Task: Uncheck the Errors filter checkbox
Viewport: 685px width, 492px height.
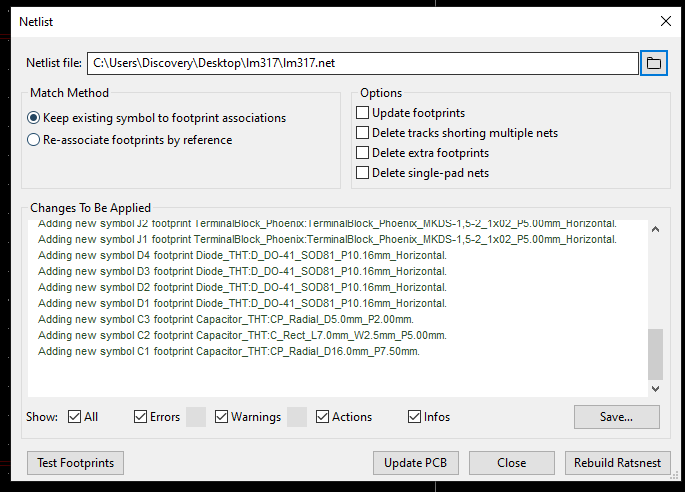Action: point(141,417)
